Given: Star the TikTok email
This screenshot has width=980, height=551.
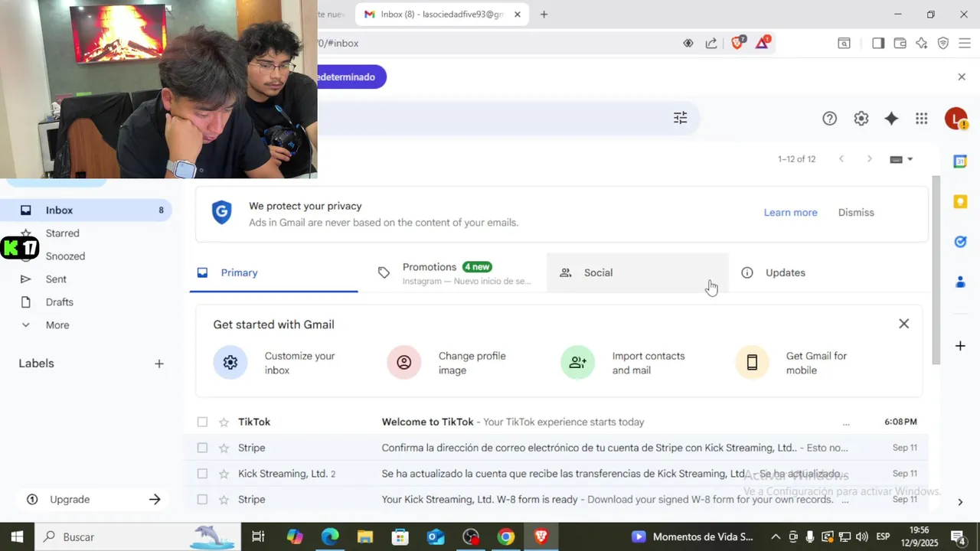Looking at the screenshot, I should pyautogui.click(x=224, y=422).
